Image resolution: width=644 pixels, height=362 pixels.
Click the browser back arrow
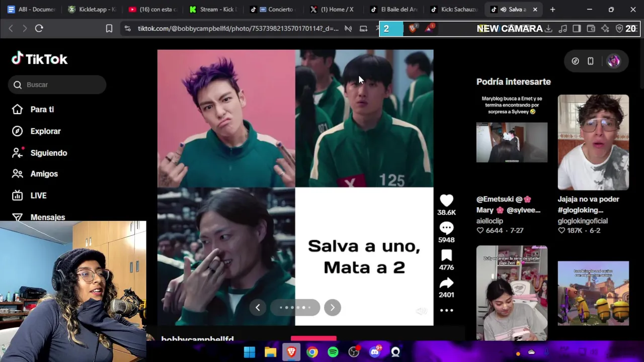(11, 29)
